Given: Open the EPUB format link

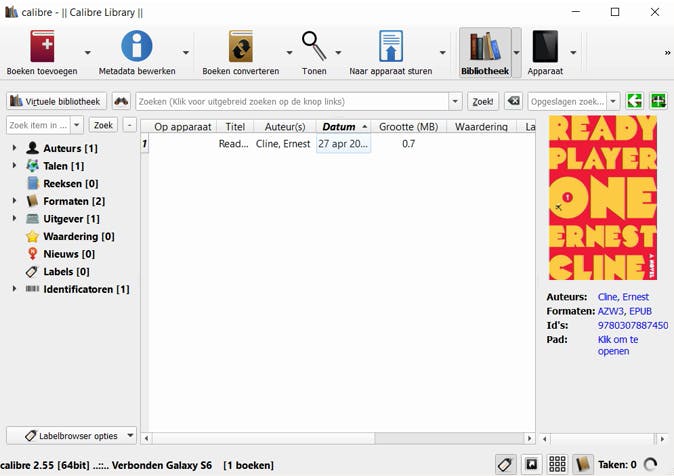Looking at the screenshot, I should [x=640, y=311].
